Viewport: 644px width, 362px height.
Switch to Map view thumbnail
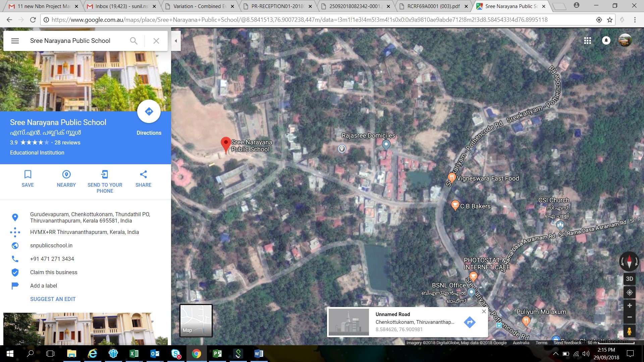pos(196,320)
